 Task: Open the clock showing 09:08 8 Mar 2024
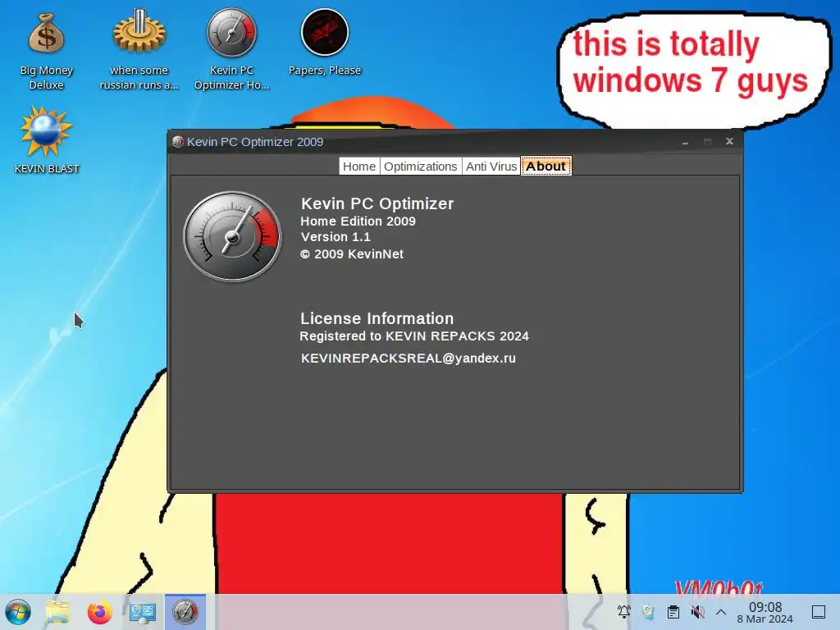pyautogui.click(x=765, y=612)
